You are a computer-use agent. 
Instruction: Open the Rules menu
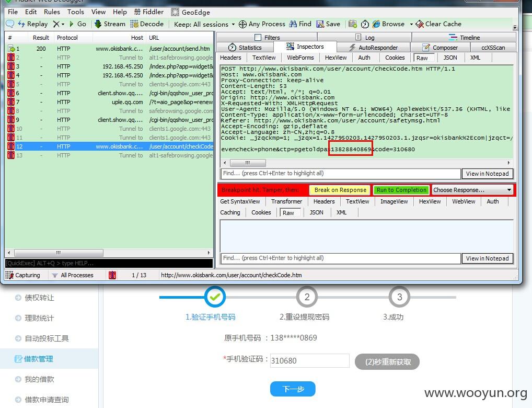tap(52, 12)
